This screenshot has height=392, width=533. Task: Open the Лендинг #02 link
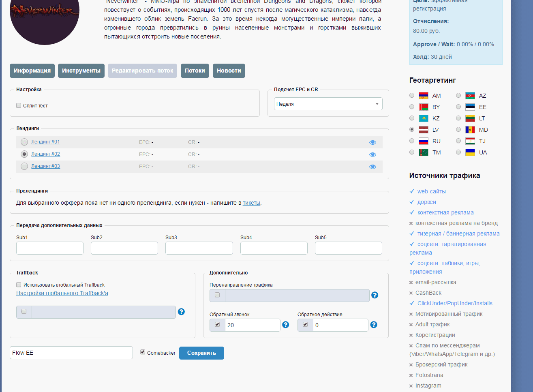tap(45, 154)
